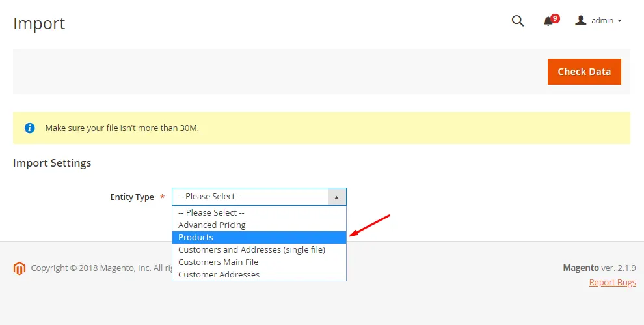This screenshot has width=644, height=325.
Task: Click the Entity Type dropdown arrow button
Action: click(x=336, y=197)
